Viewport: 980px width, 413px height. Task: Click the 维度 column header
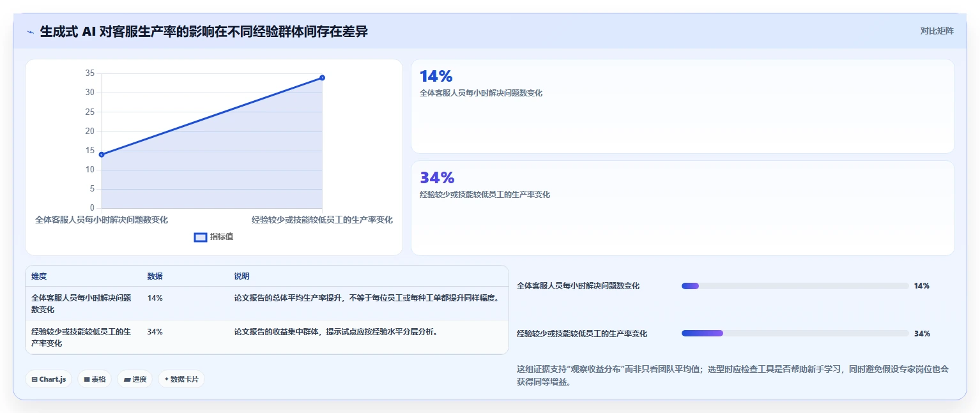pyautogui.click(x=39, y=276)
